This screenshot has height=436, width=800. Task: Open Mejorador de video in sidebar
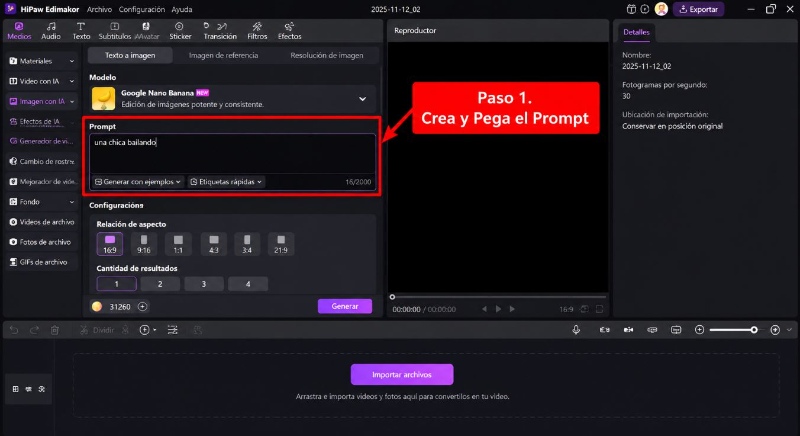coord(42,182)
